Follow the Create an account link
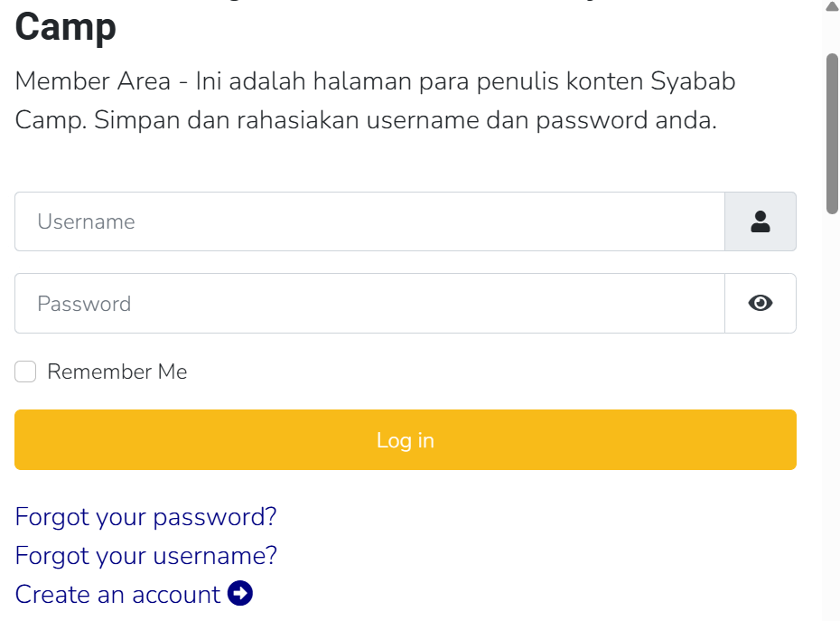The height and width of the screenshot is (621, 840). (117, 594)
